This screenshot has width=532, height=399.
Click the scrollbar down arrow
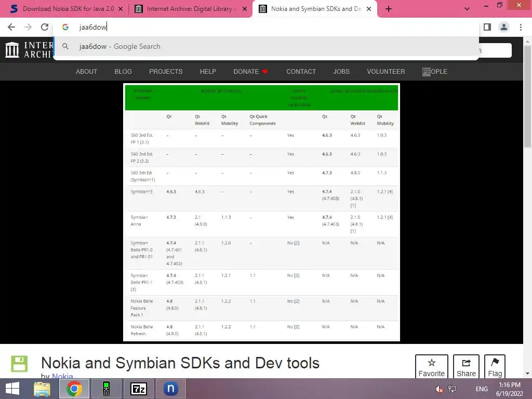point(527,374)
